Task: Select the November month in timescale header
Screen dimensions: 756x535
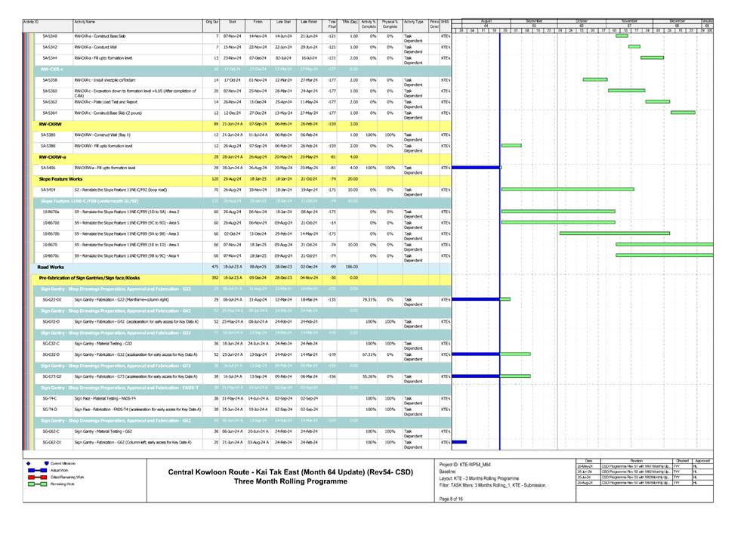Action: click(x=629, y=20)
